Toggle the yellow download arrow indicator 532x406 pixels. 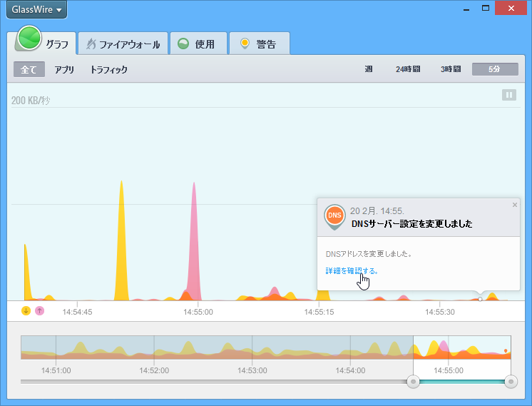(x=26, y=310)
